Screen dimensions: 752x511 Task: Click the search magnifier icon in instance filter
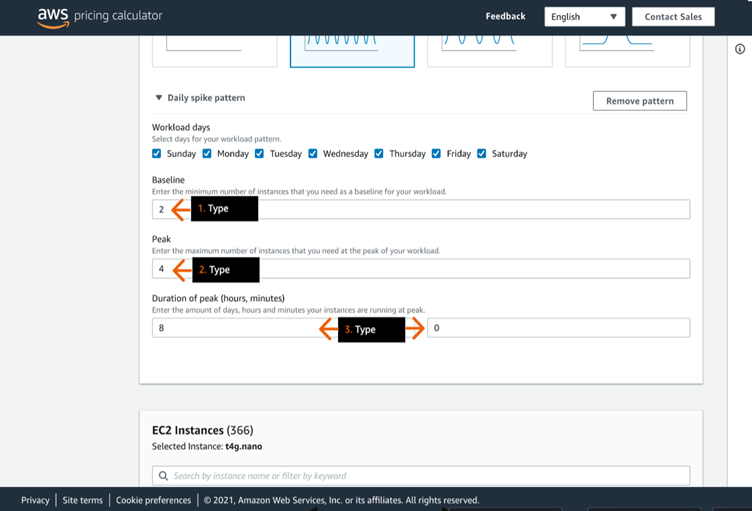163,476
